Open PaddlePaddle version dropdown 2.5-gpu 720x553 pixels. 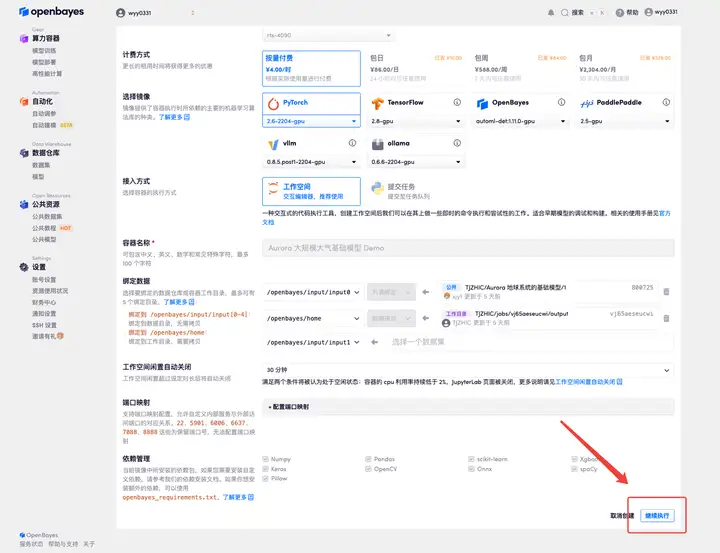pyautogui.click(x=625, y=121)
